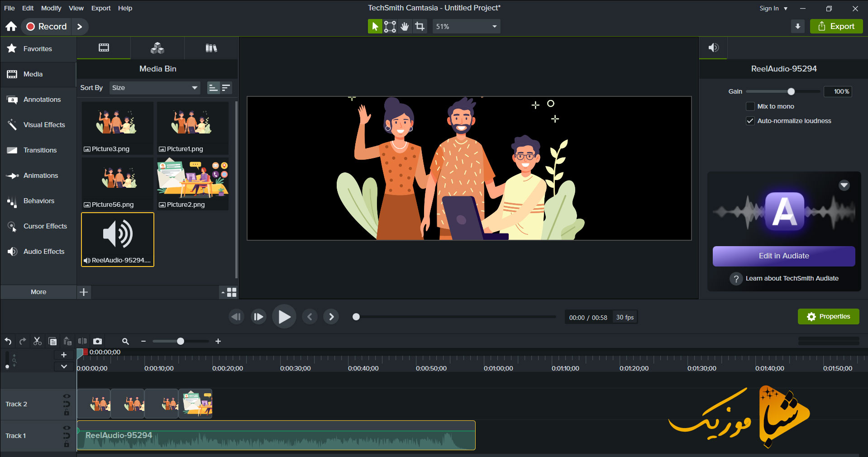Open the canvas zoom 51% dropdown
The height and width of the screenshot is (457, 868).
click(466, 26)
